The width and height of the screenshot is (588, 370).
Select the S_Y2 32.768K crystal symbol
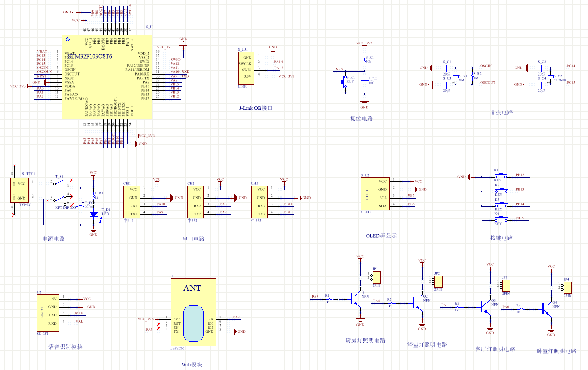pos(550,77)
